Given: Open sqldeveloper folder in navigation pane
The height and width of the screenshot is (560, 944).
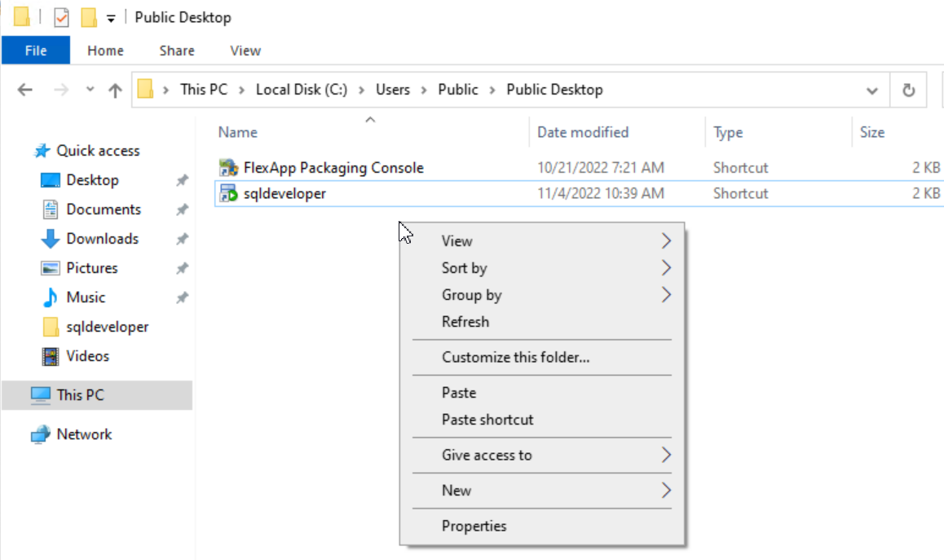Looking at the screenshot, I should point(107,327).
